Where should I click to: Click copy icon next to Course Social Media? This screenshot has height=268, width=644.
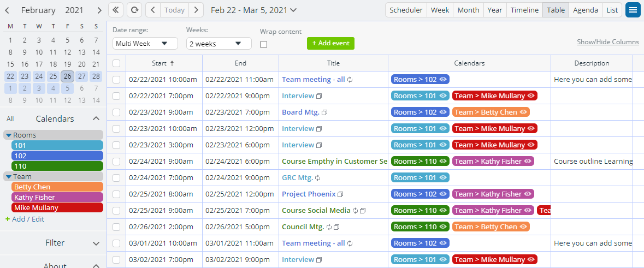363,211
